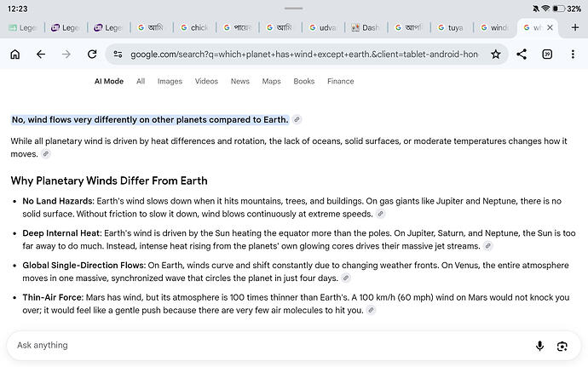This screenshot has width=588, height=367.
Task: Switch to the 'chick' Google tab
Action: point(194,27)
